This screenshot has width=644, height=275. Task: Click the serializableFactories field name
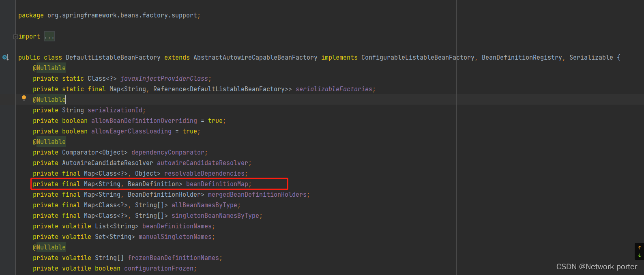pos(334,89)
